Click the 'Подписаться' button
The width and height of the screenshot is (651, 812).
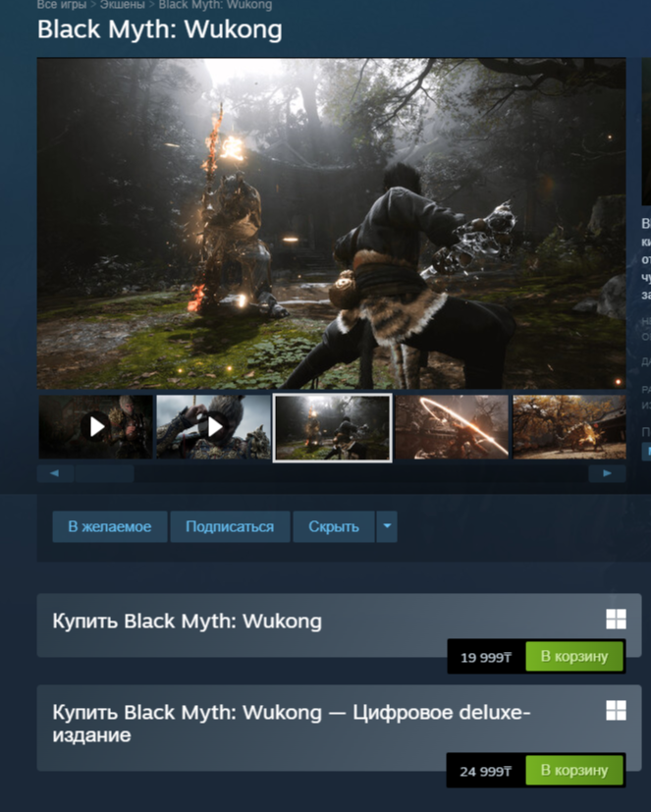[230, 526]
